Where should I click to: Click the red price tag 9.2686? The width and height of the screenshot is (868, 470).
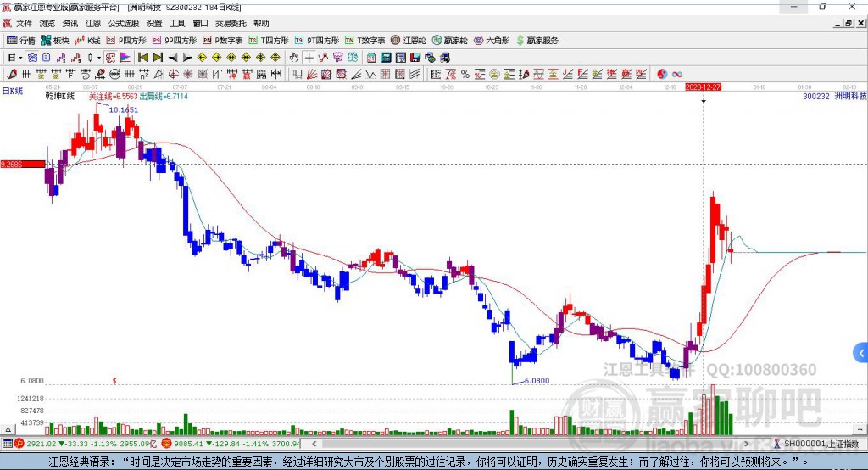click(23, 164)
